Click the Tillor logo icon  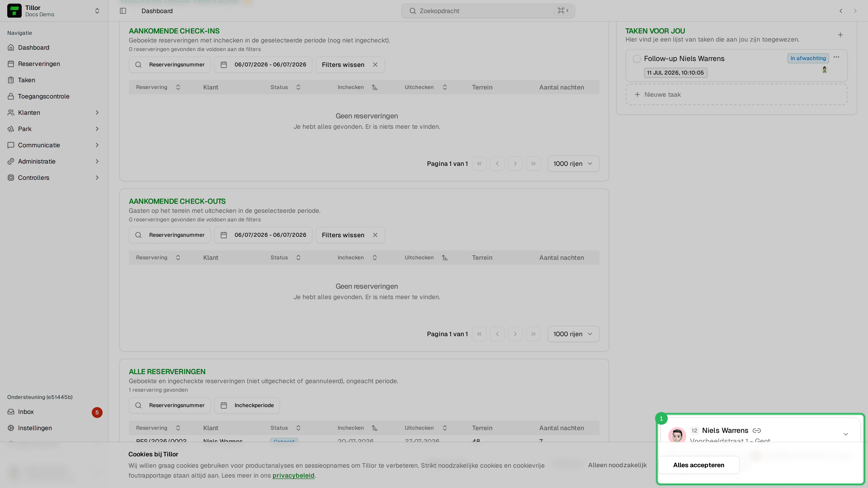[x=14, y=11]
